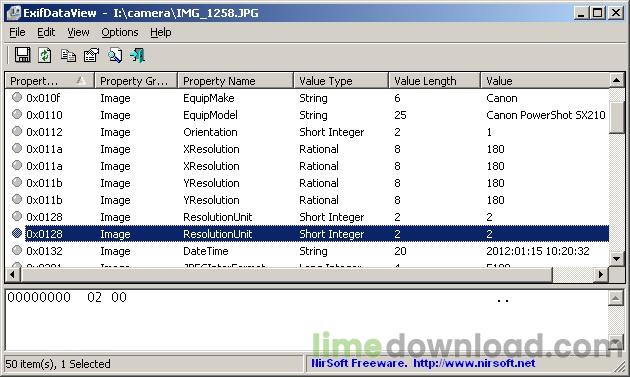Sort by the Property Group column header
The height and width of the screenshot is (377, 630).
[x=136, y=81]
